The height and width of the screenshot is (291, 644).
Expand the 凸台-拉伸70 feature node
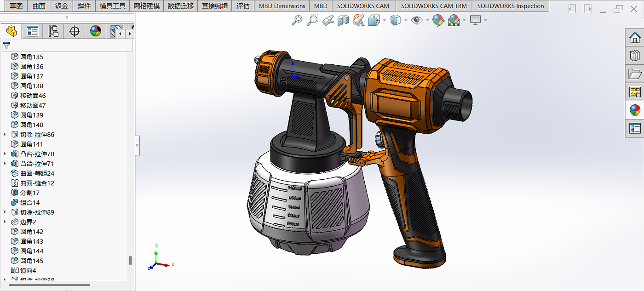[x=5, y=154]
